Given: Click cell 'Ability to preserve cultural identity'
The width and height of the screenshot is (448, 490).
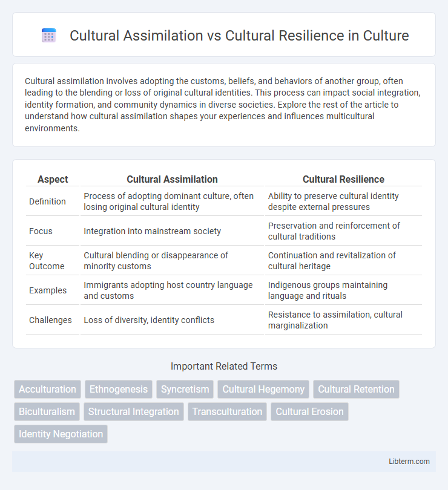Looking at the screenshot, I should click(x=343, y=201).
